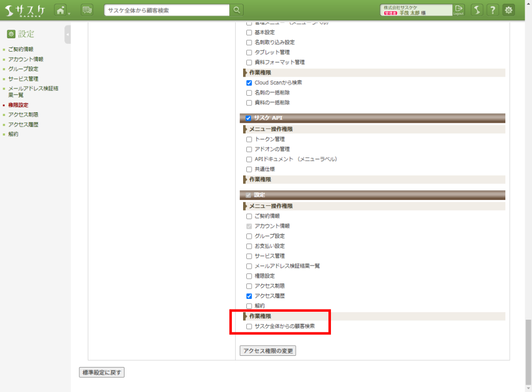Uncheck the サスケ API section checkbox
The image size is (532, 392).
tap(248, 118)
